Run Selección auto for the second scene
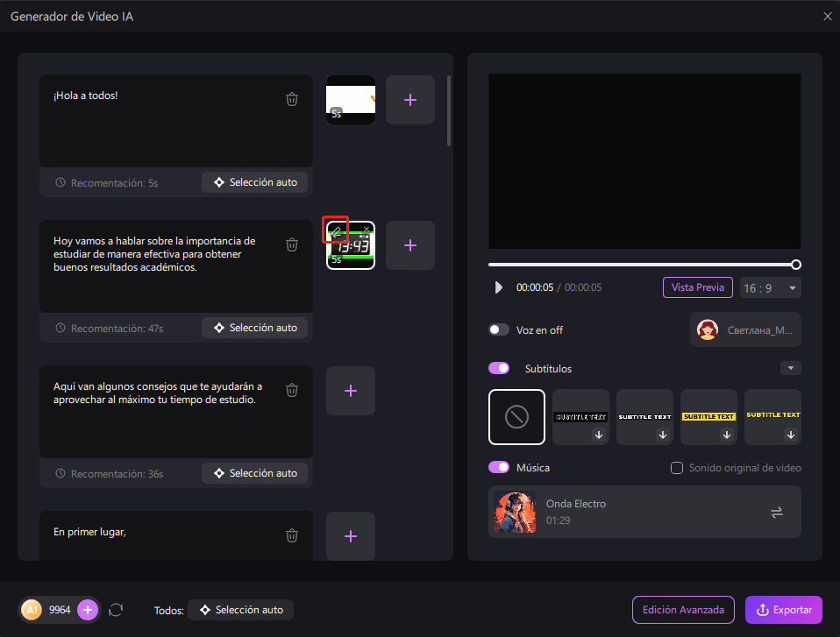Image resolution: width=840 pixels, height=637 pixels. coord(254,327)
